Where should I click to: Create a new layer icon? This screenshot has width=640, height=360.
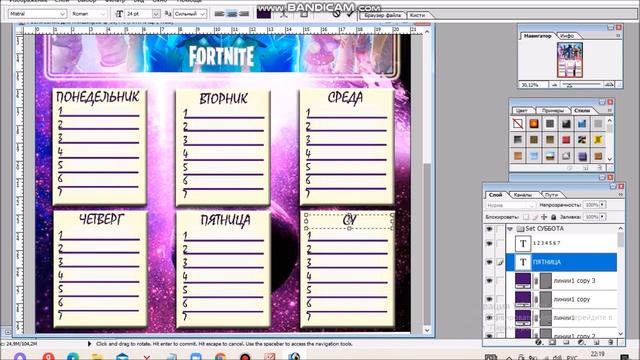click(596, 342)
